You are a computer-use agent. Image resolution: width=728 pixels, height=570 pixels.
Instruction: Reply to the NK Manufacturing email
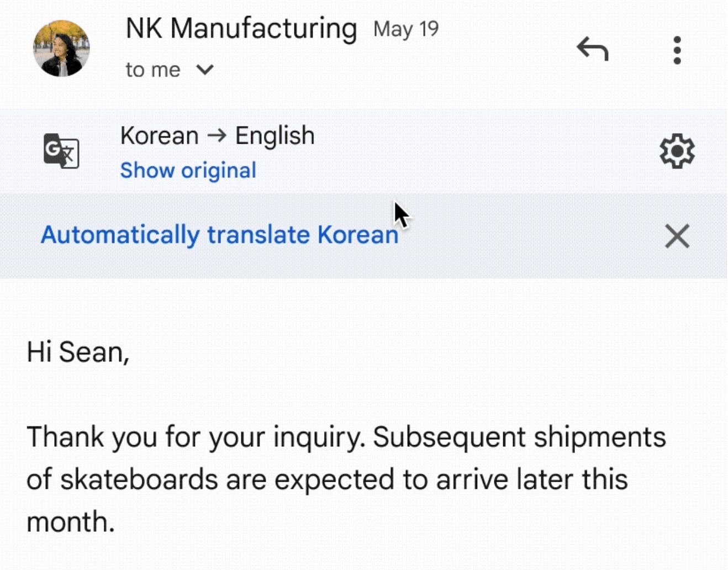pyautogui.click(x=592, y=49)
